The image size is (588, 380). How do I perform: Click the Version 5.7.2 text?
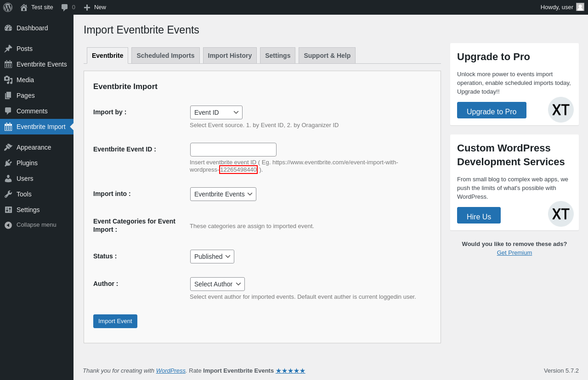561,370
